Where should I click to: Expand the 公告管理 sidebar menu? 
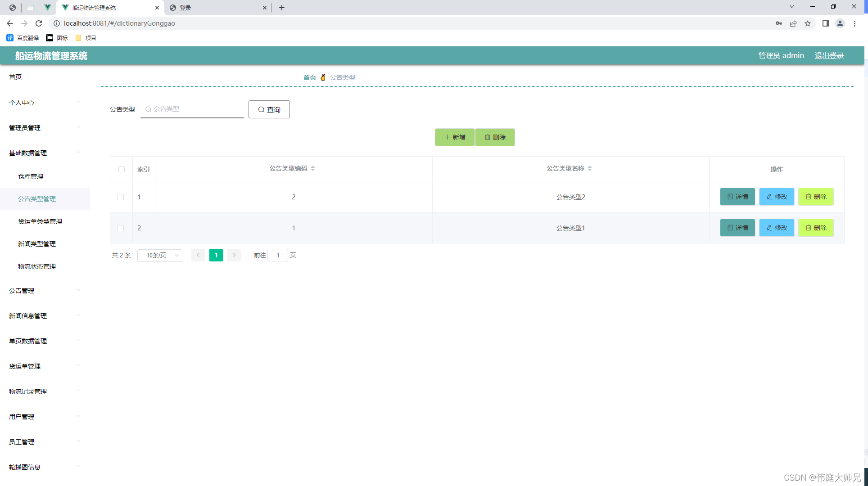45,291
